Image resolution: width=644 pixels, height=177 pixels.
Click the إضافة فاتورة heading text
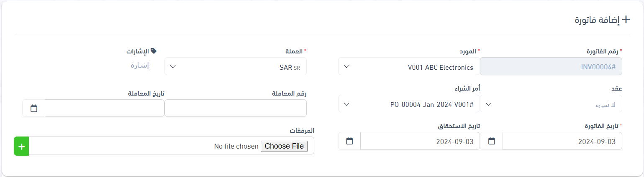tap(597, 20)
